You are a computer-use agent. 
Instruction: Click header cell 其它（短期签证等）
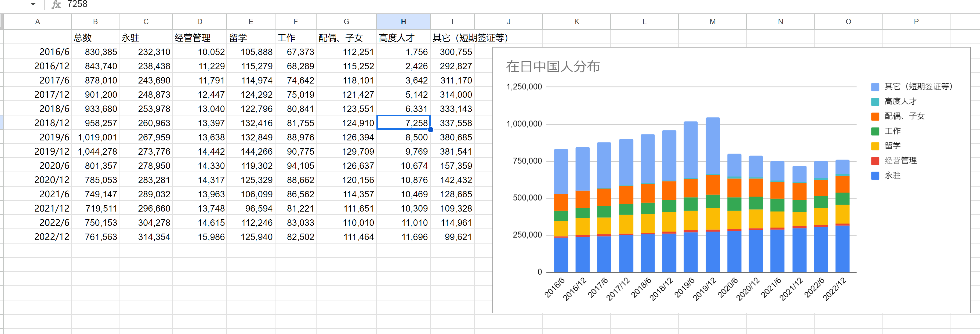[470, 38]
